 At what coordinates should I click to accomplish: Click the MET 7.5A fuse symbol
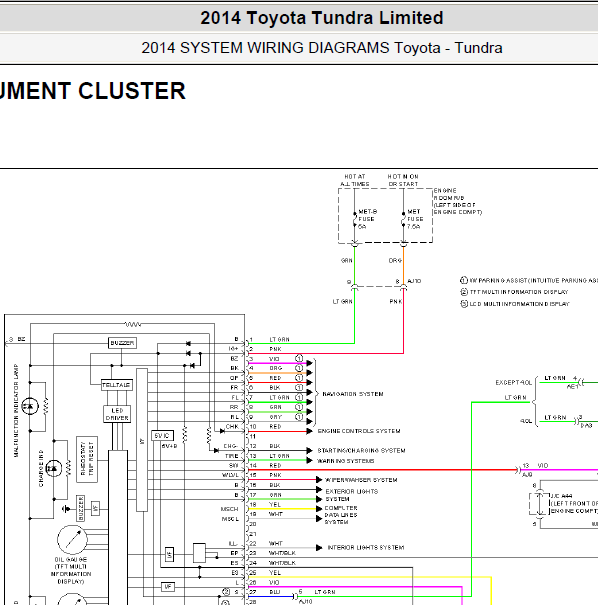pos(404,220)
